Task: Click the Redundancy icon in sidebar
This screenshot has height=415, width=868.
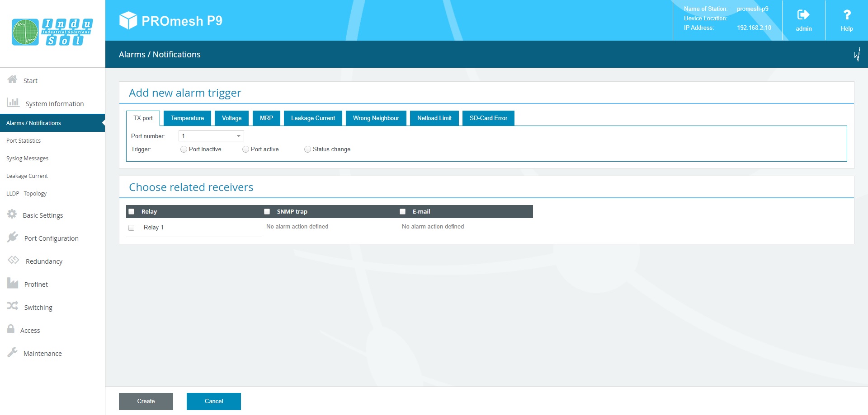Action: click(x=13, y=260)
